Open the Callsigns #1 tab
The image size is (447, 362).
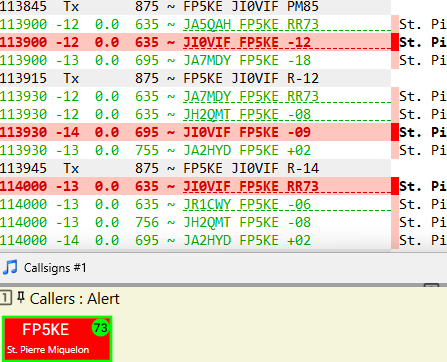point(55,268)
